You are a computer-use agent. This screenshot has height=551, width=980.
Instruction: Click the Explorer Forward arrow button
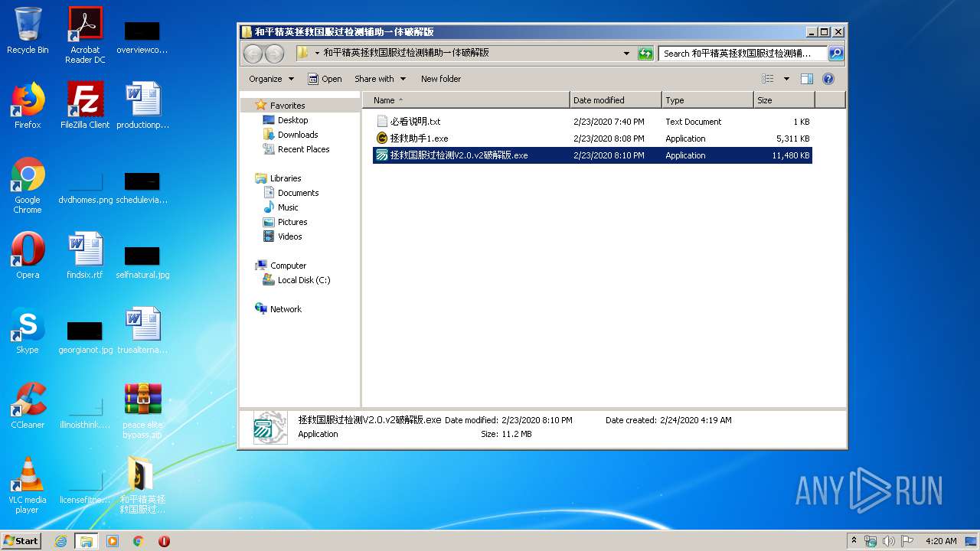click(x=274, y=54)
